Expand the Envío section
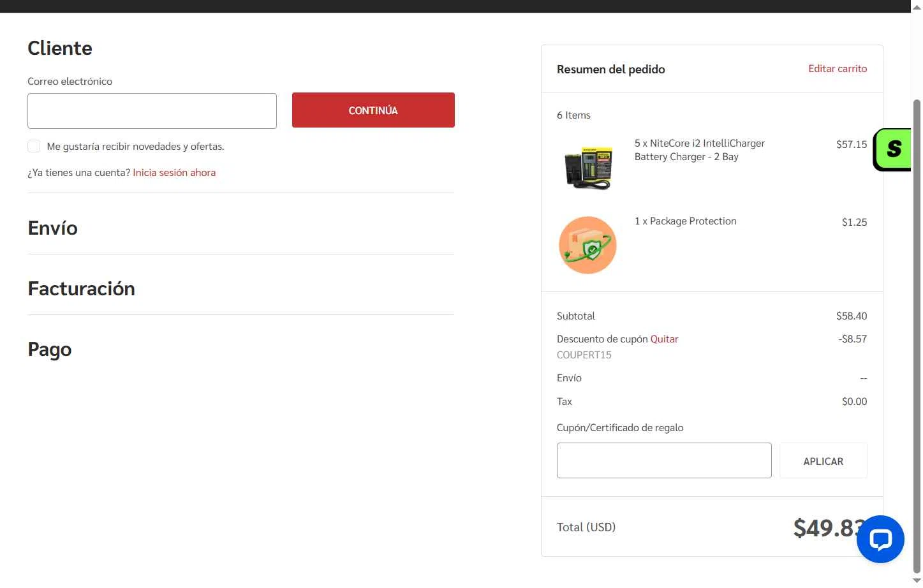The image size is (923, 588). (x=52, y=228)
